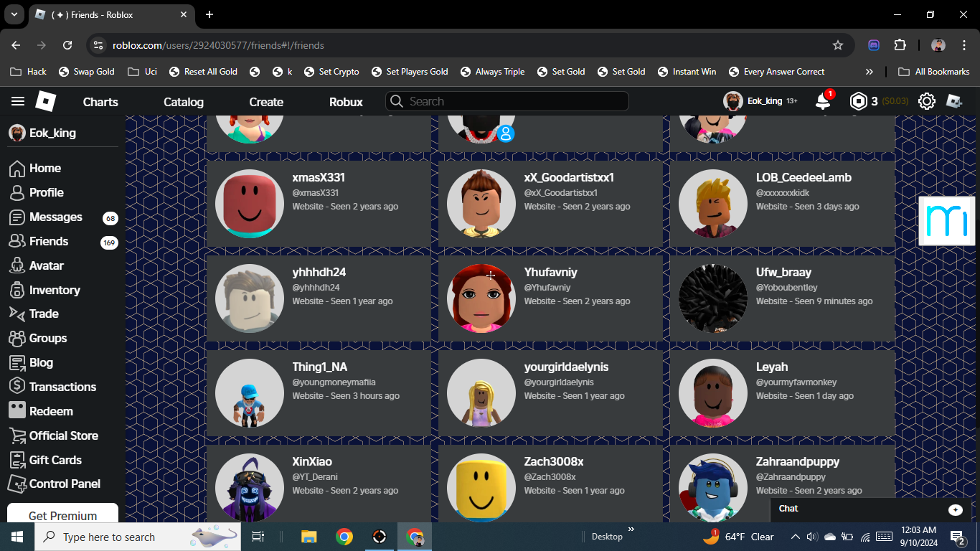Go back in browser history
This screenshot has width=980, height=551.
pos(16,45)
